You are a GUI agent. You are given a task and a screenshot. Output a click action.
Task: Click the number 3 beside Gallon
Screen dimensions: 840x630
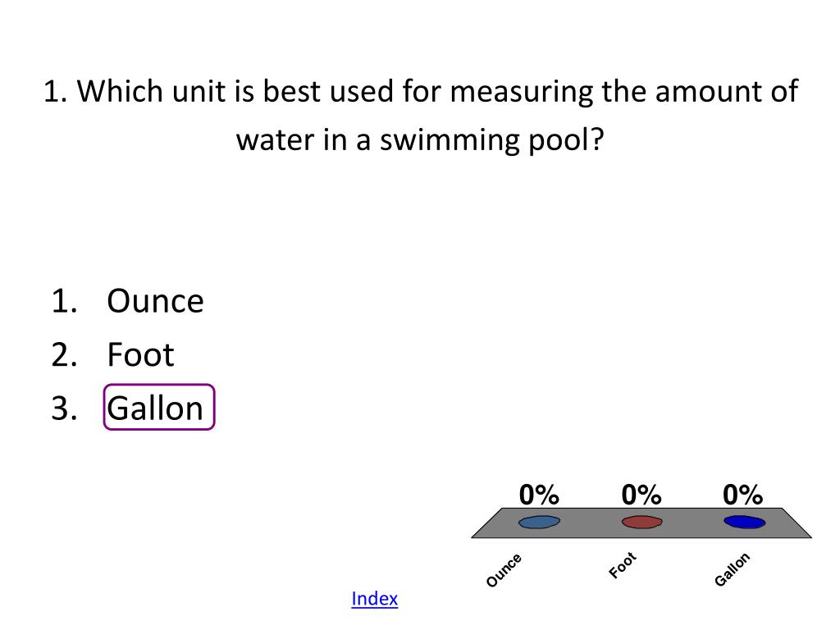[x=64, y=409]
